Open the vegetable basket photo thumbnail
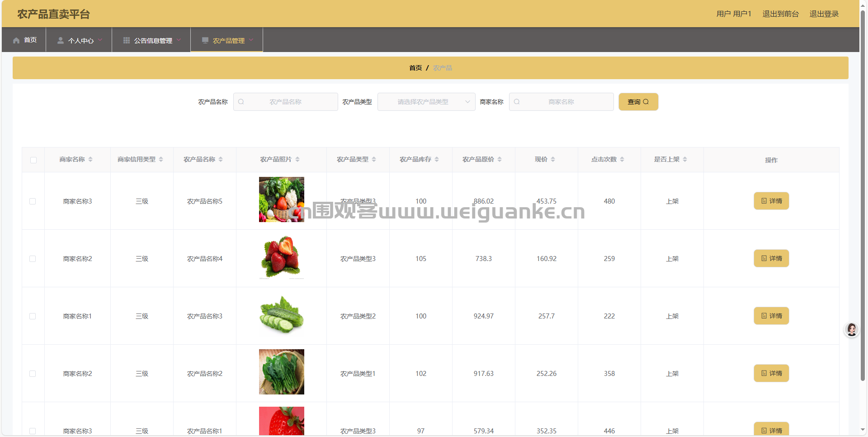This screenshot has width=868, height=437. point(282,199)
